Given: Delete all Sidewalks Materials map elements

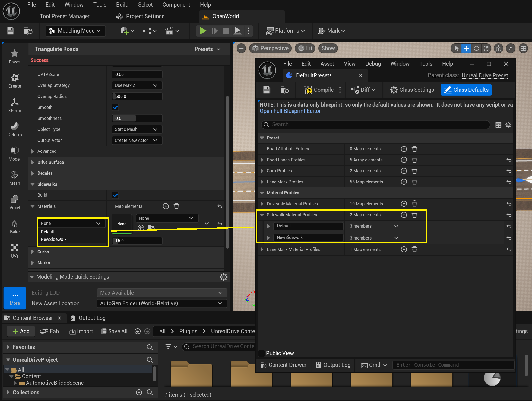Looking at the screenshot, I should click(176, 206).
